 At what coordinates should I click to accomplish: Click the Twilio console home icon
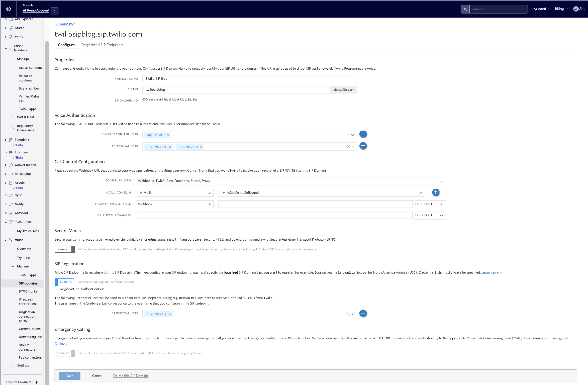(x=9, y=9)
